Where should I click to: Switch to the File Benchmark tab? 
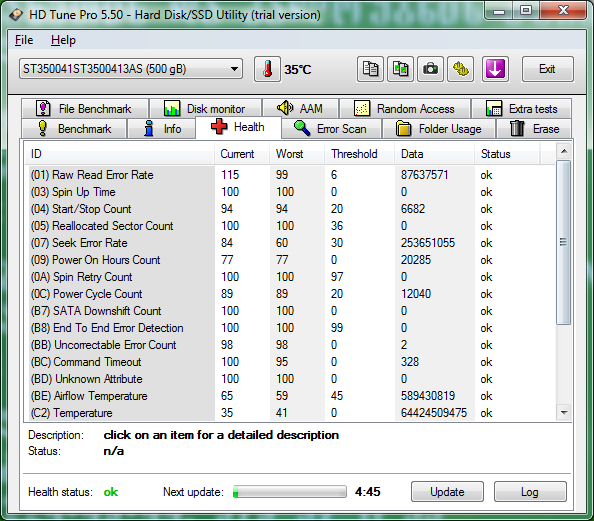coord(85,108)
